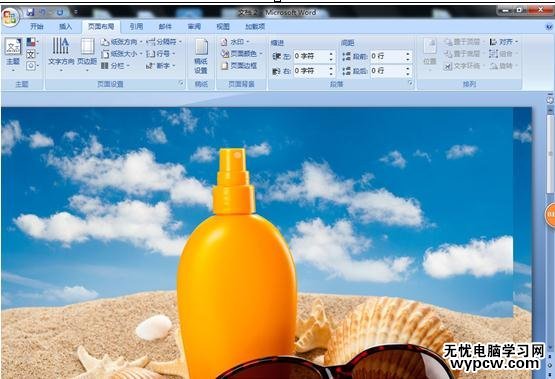Select the 页面布局 (Page Layout) tab
The height and width of the screenshot is (379, 555).
(x=101, y=27)
